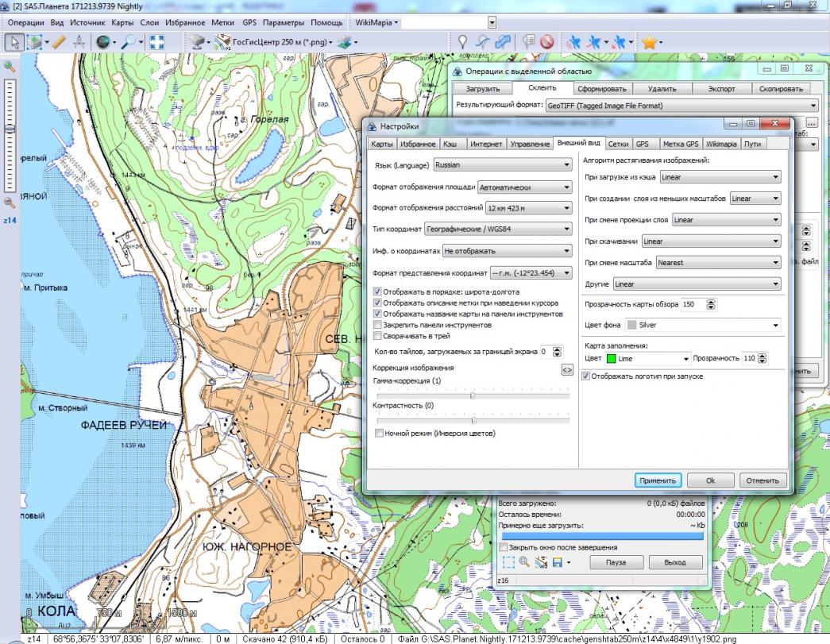
Task: Click the add placemark pin icon
Action: click(x=462, y=42)
